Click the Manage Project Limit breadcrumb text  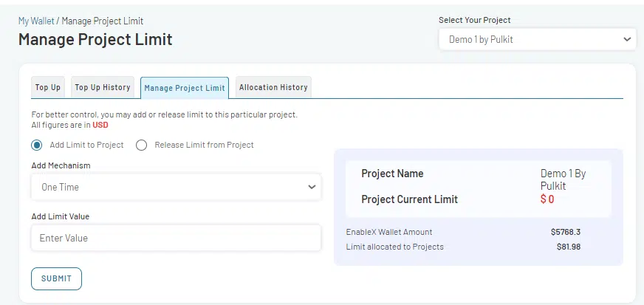[103, 21]
